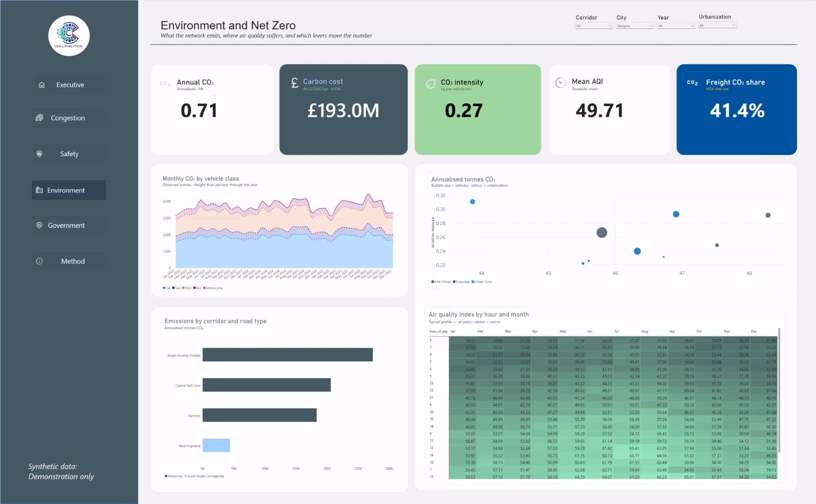Click the icon beside Government

coord(40,225)
